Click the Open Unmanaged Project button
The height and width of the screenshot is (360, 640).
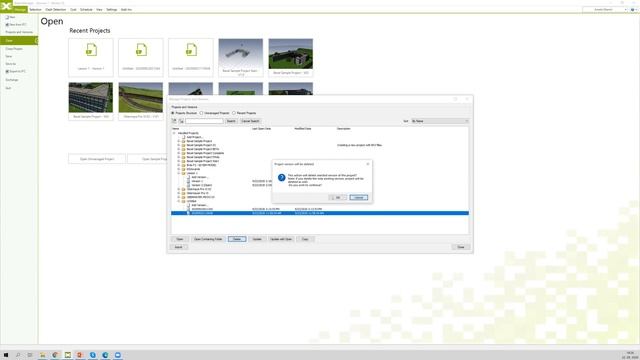pos(97,159)
